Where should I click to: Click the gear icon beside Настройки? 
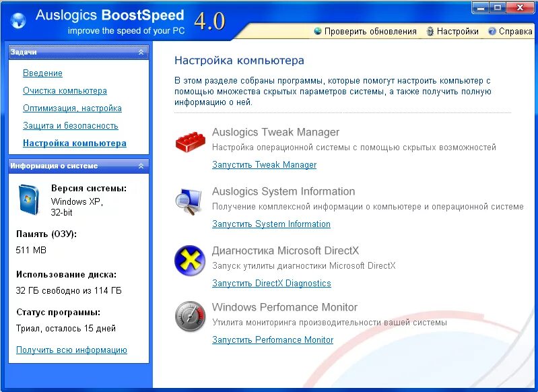pos(430,31)
